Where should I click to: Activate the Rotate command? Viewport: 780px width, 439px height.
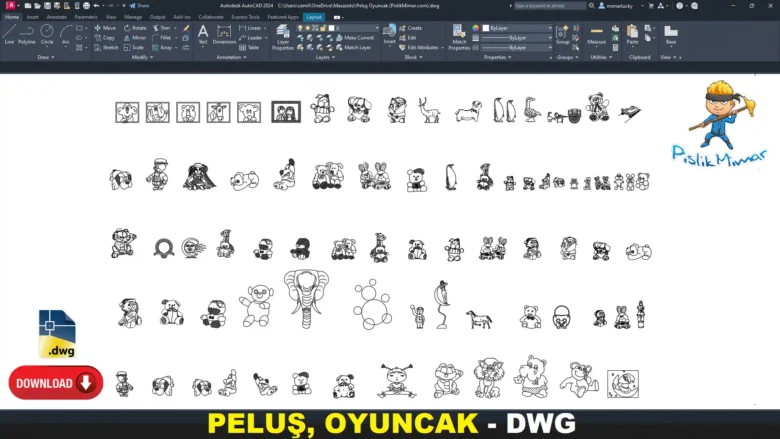[x=135, y=28]
